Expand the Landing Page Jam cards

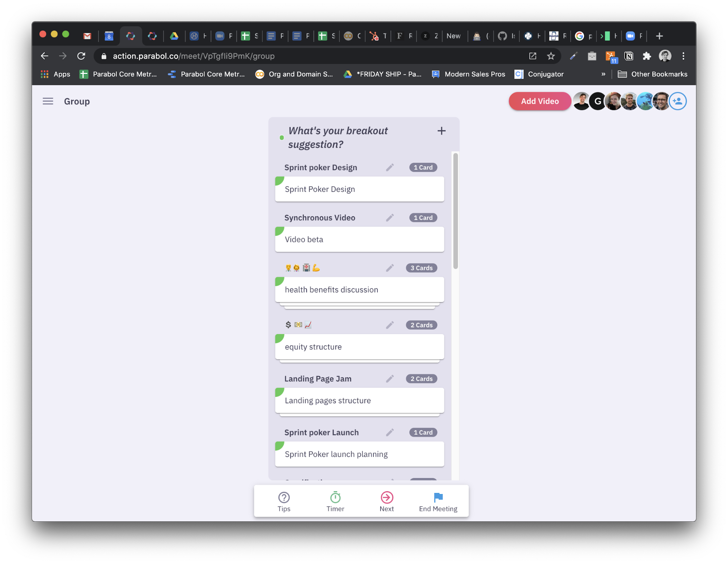pyautogui.click(x=421, y=378)
